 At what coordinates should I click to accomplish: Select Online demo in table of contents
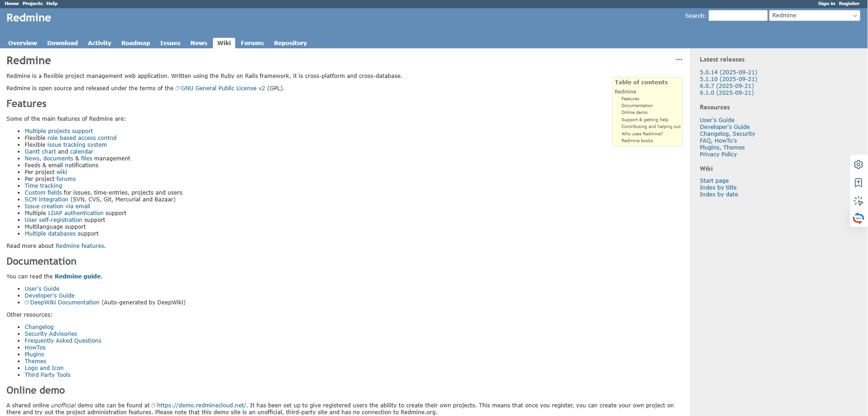(x=634, y=112)
